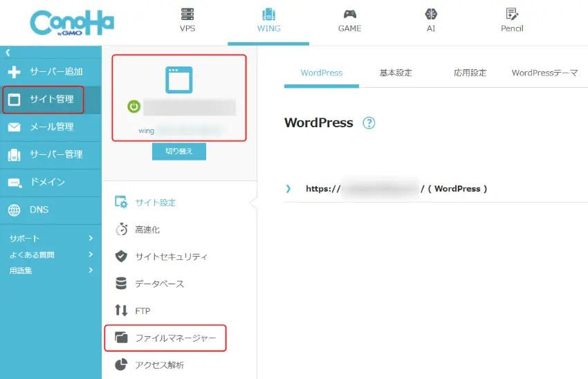Click the サイト管理 window icon
The height and width of the screenshot is (379, 588).
[x=15, y=100]
